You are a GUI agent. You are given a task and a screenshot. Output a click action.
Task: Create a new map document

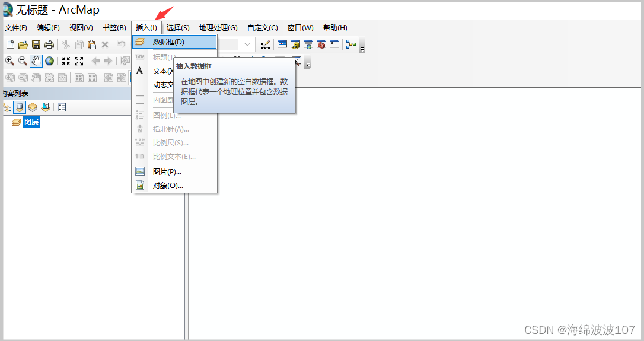(x=11, y=44)
